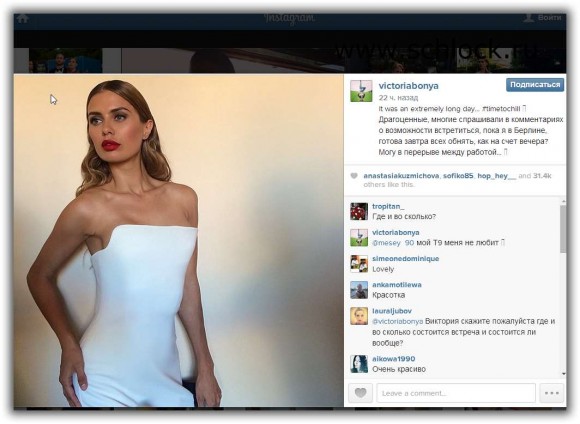The image size is (580, 424).
Task: Click the aikowa1990 username link
Action: (x=394, y=359)
